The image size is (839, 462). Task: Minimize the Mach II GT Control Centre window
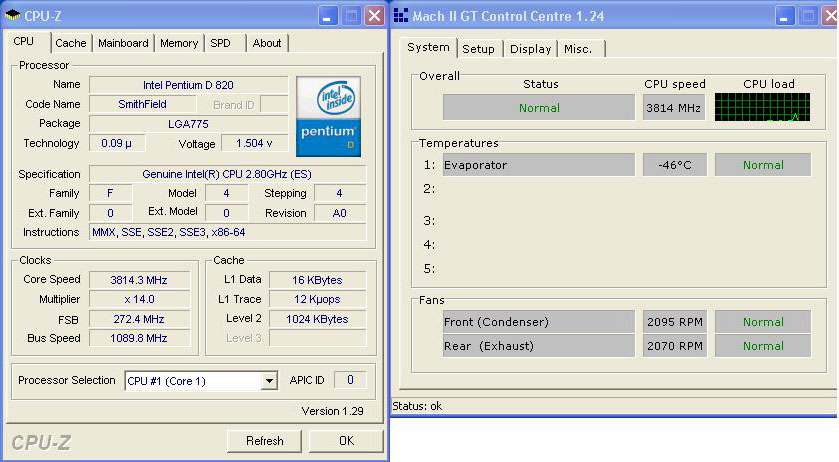click(x=785, y=16)
